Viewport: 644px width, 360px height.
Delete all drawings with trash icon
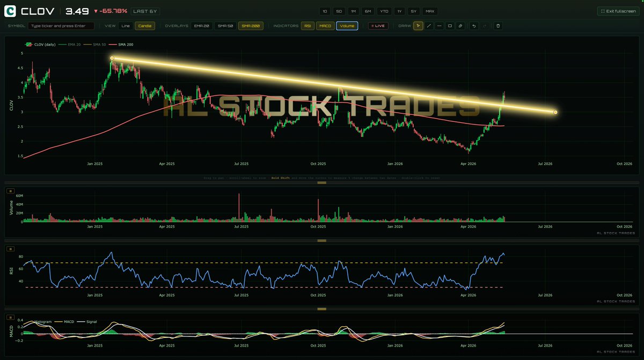click(x=498, y=25)
